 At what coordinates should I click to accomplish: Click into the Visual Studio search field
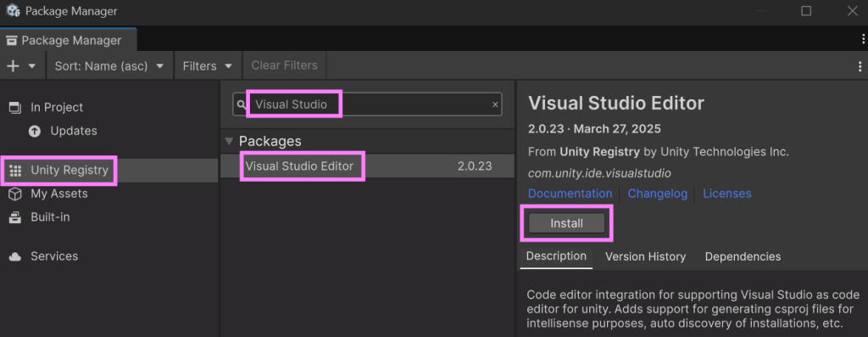[x=367, y=104]
